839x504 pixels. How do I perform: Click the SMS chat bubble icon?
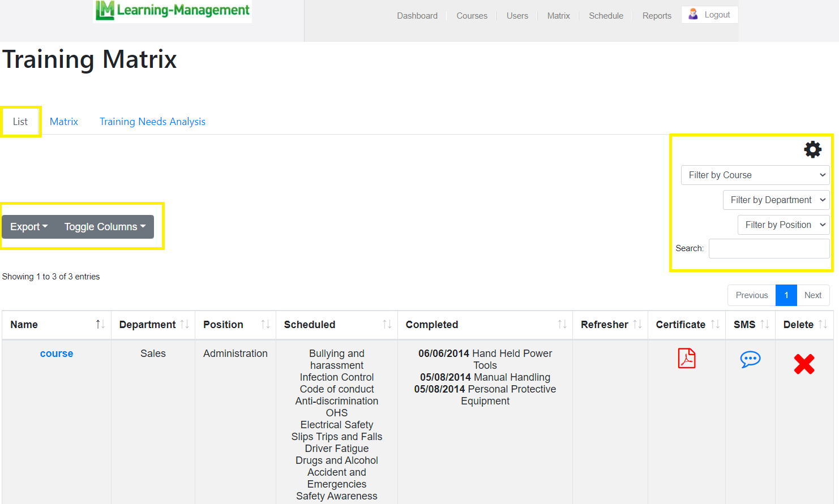click(750, 359)
